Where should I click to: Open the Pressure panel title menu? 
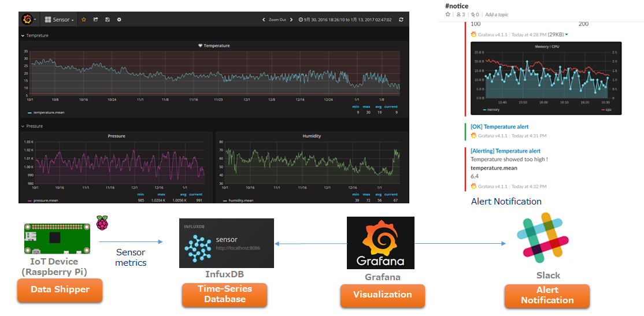[x=116, y=136]
